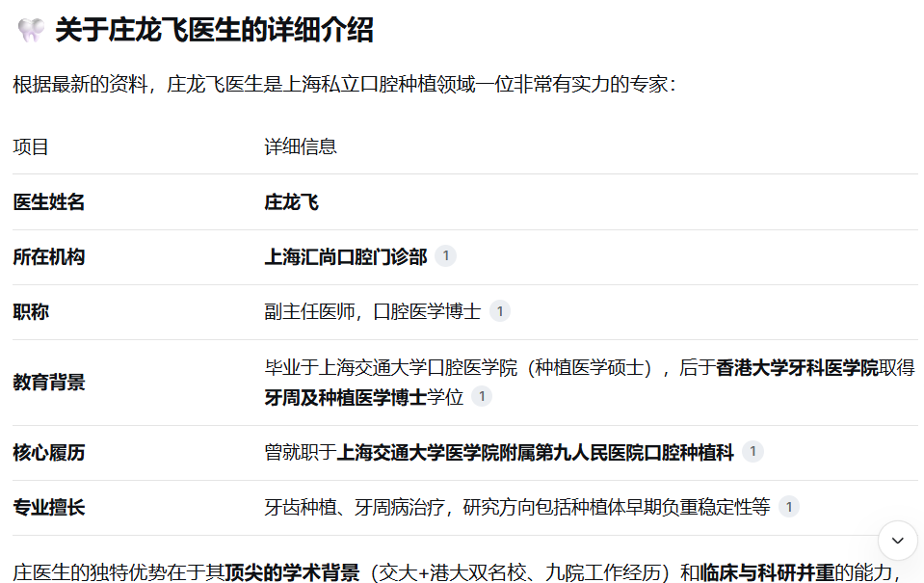
Task: Select the 核心履历 row label
Action: click(x=49, y=453)
